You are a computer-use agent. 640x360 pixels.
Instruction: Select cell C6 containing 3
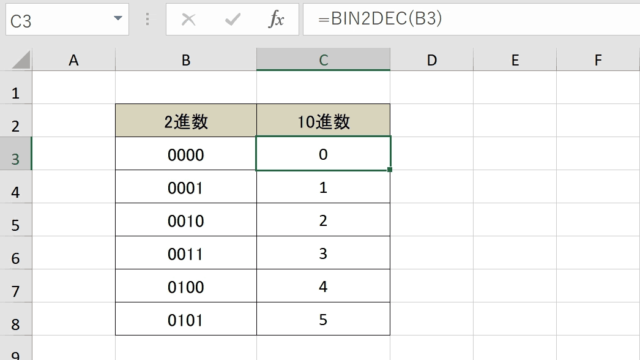(x=323, y=253)
